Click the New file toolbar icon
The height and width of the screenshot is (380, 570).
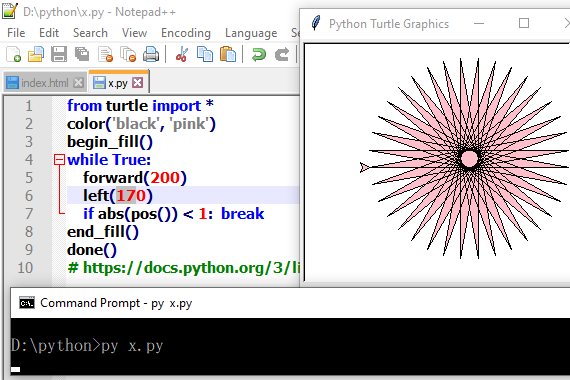pyautogui.click(x=13, y=55)
